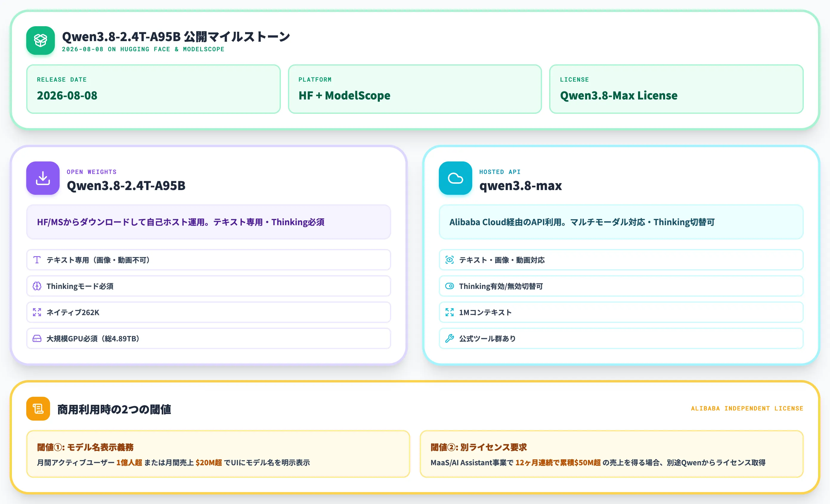Select the RELEASE DATE 2026-08-08 card
Screen dimensions: 830x504
click(153, 89)
